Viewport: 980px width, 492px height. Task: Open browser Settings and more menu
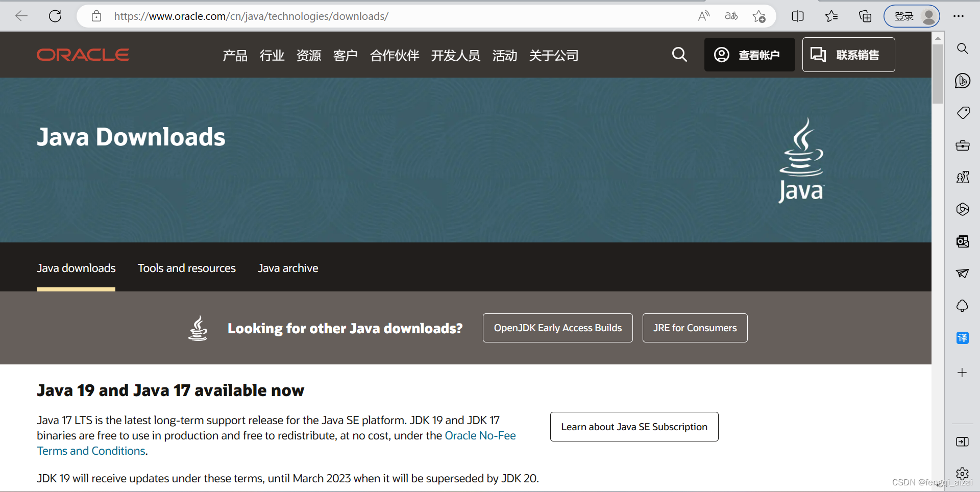[x=959, y=16]
